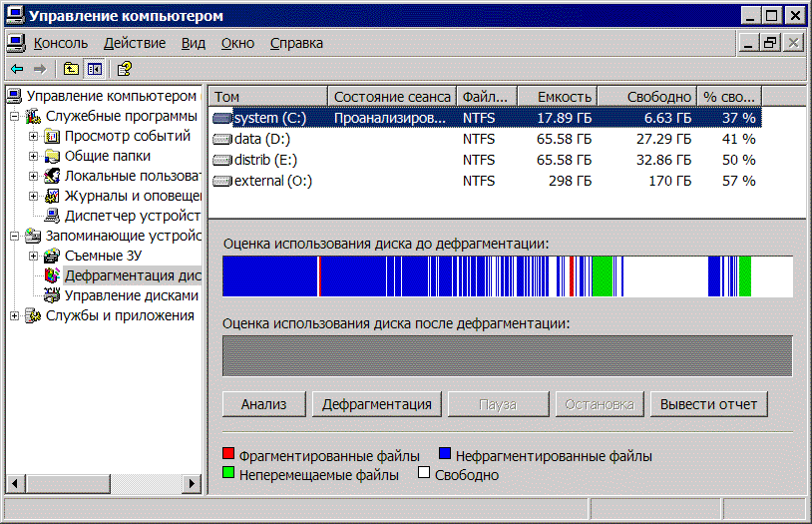
Task: Click the Вывести отчет button
Action: coord(709,404)
